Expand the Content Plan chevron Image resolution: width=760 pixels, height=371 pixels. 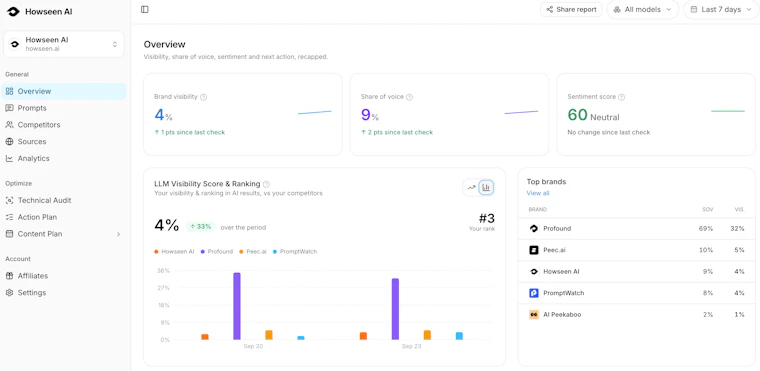coord(118,234)
